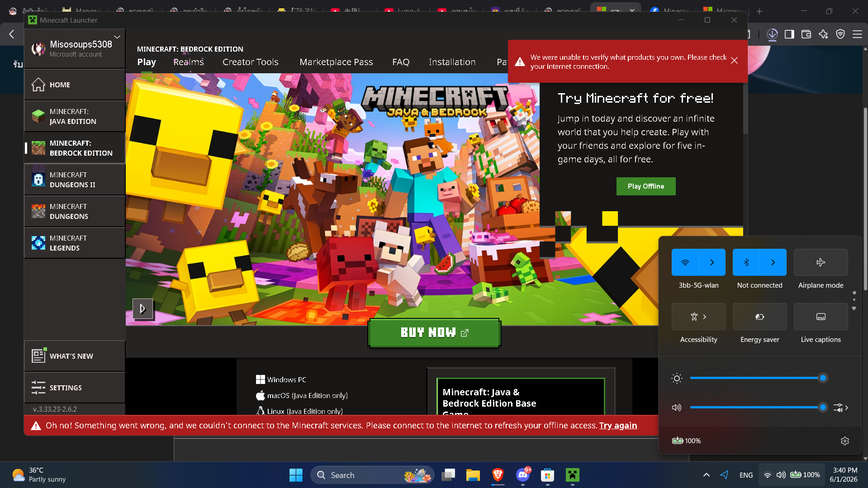Click the battery 100% indicator in quick settings
The width and height of the screenshot is (868, 488).
[x=686, y=441]
